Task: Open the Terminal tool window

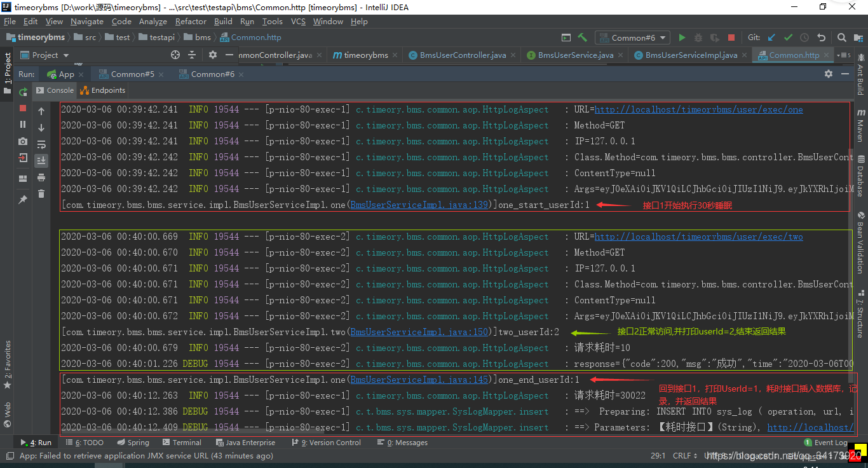Action: [181, 443]
